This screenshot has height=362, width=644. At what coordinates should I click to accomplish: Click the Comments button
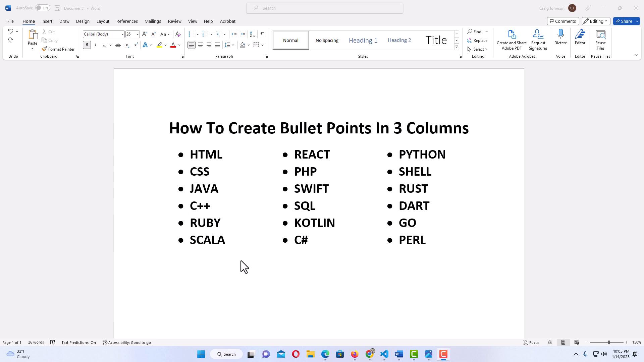pos(562,21)
